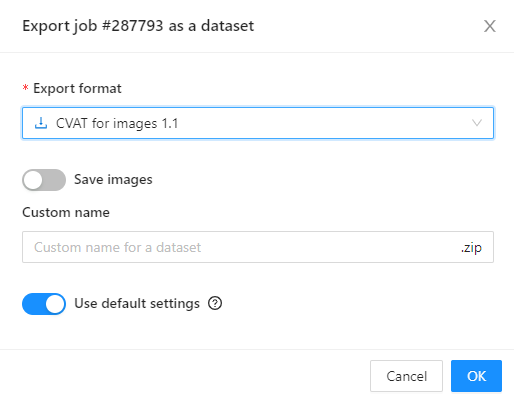Viewport: 514px width, 402px height.
Task: Close the export dialog with X icon
Action: pos(490,26)
